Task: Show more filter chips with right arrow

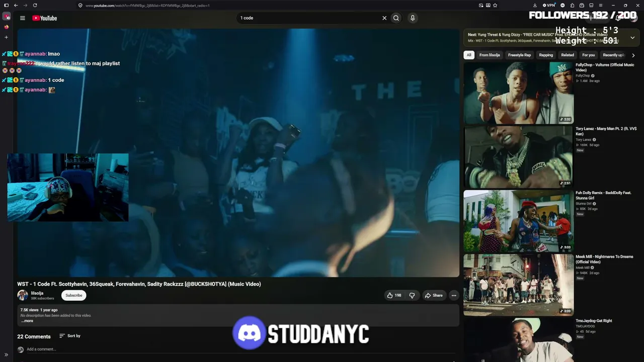Action: tap(633, 55)
